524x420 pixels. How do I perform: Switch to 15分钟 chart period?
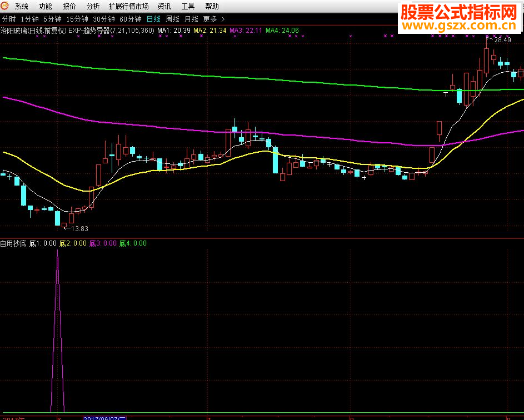coord(77,19)
